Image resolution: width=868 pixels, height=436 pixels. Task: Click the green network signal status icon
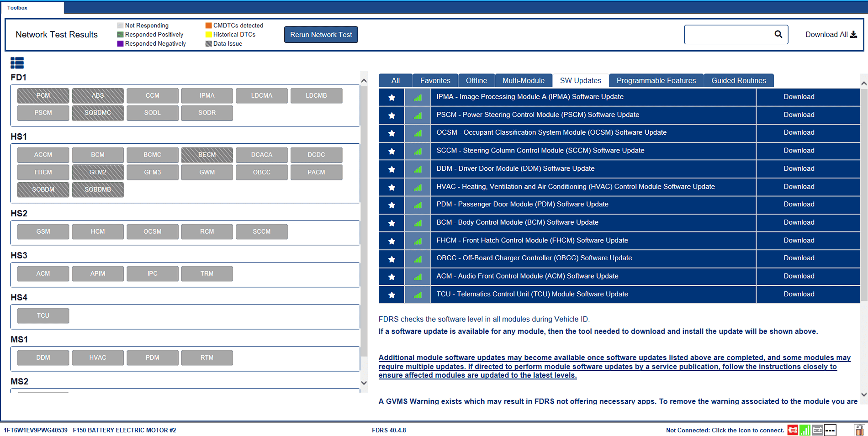(x=805, y=430)
